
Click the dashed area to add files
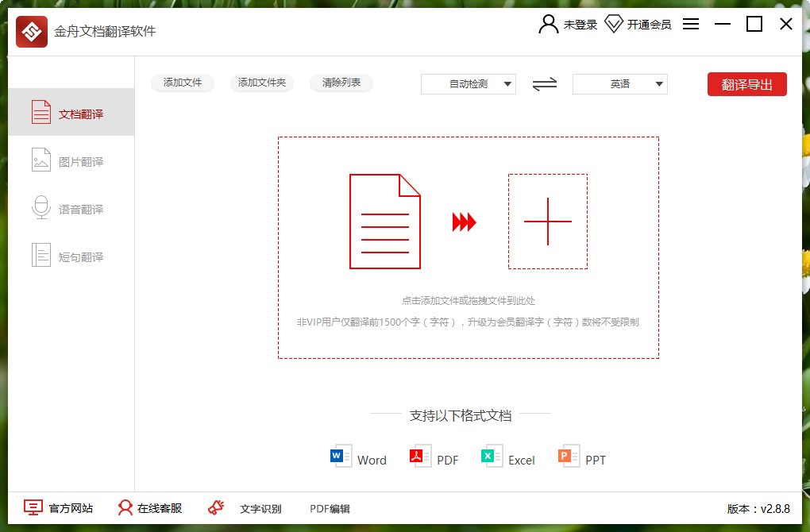468,247
